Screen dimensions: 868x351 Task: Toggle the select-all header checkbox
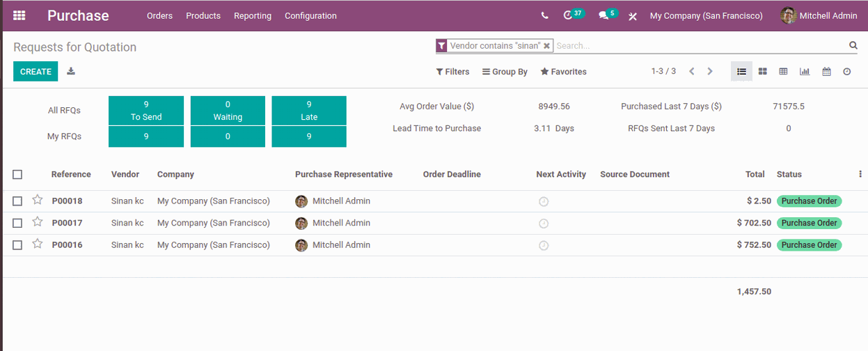tap(17, 175)
